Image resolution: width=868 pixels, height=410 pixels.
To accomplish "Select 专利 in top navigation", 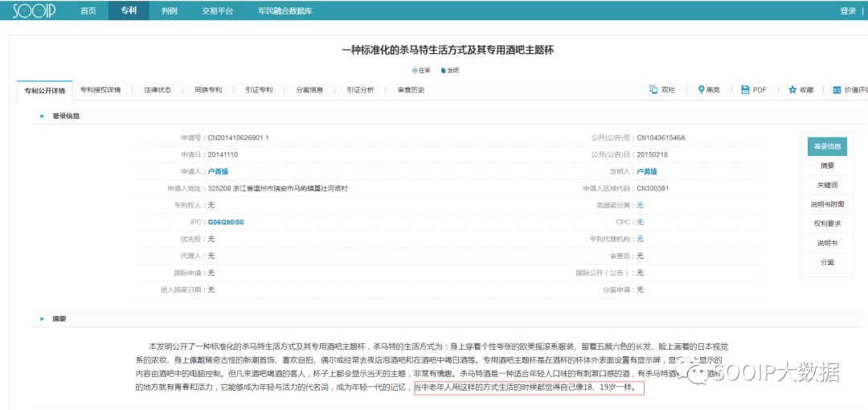I will (x=129, y=10).
